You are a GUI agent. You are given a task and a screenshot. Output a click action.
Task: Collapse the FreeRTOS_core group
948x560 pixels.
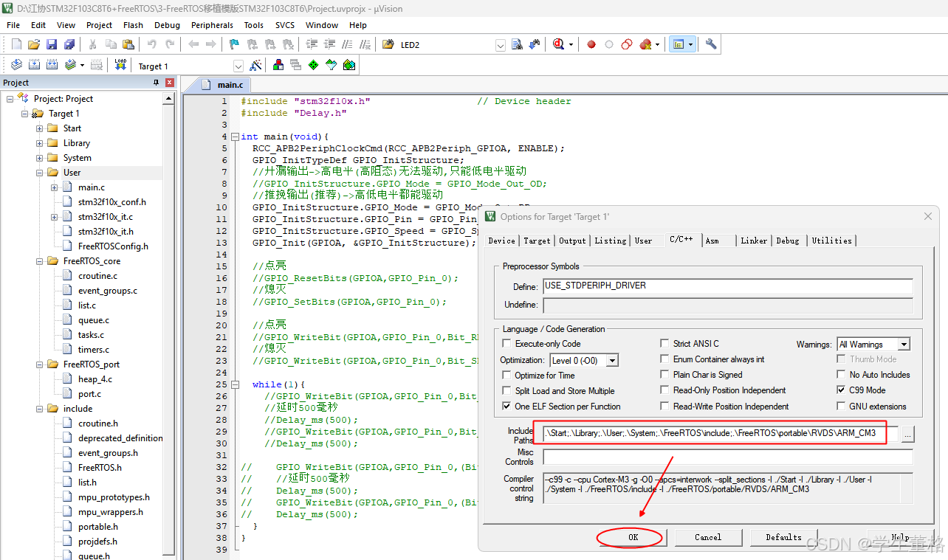pos(39,261)
